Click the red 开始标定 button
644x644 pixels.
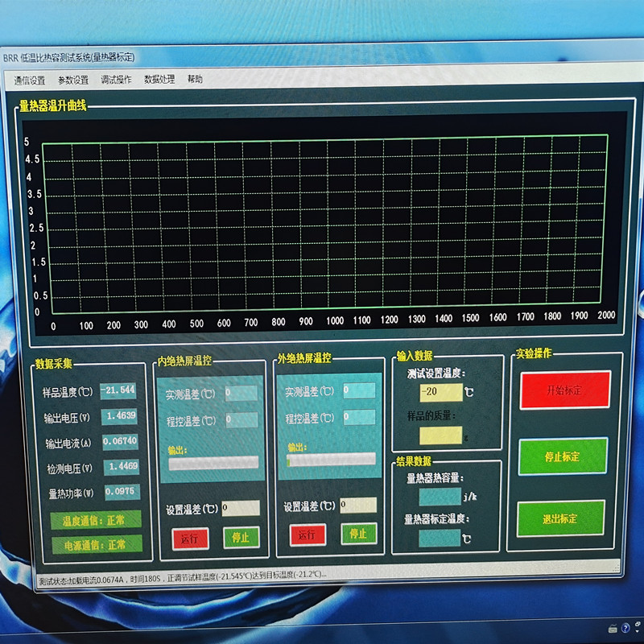(x=564, y=390)
